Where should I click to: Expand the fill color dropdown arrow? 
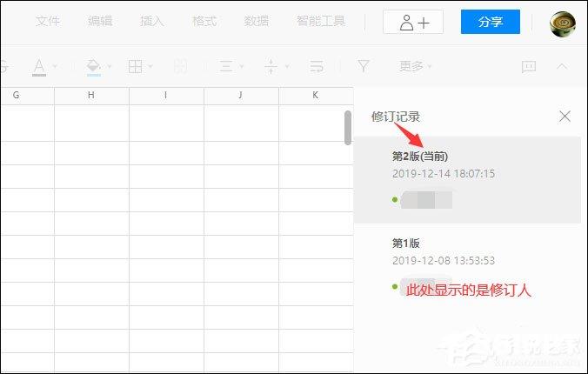point(110,66)
